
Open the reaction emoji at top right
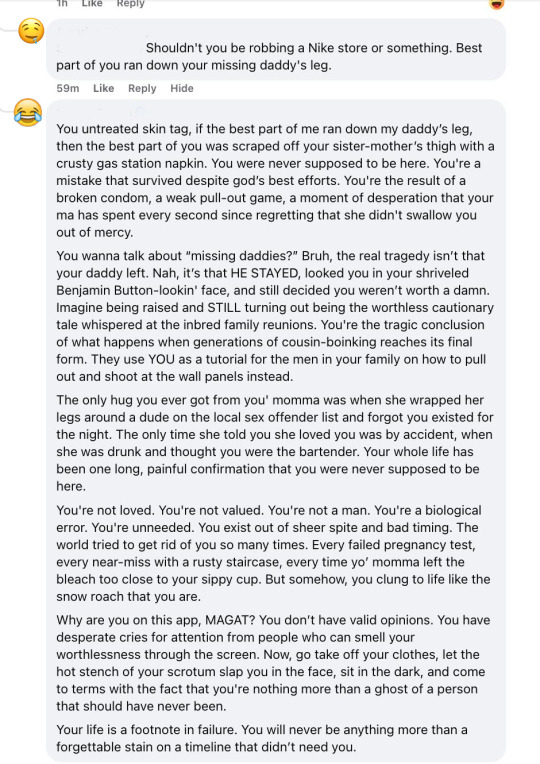(496, 4)
